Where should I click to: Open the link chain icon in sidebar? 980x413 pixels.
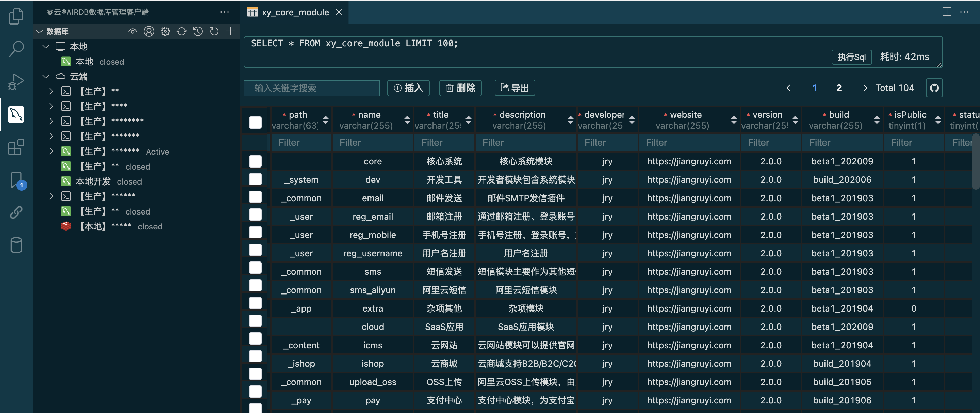16,212
